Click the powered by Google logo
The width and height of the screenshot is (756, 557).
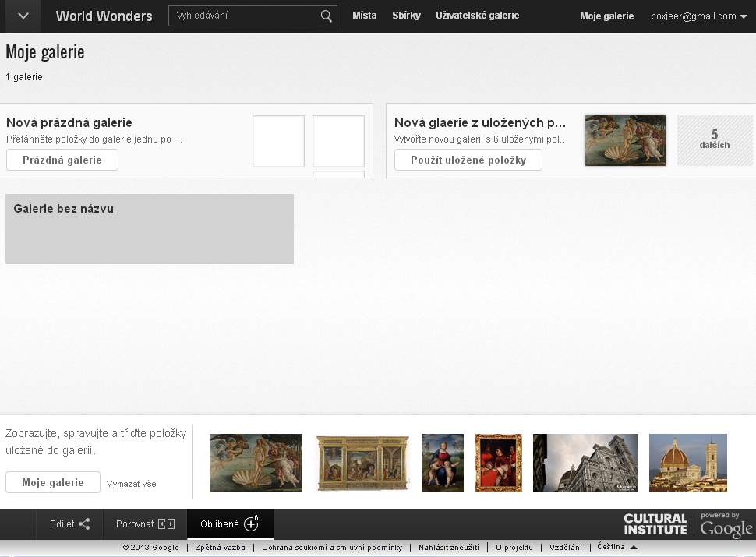[726, 525]
